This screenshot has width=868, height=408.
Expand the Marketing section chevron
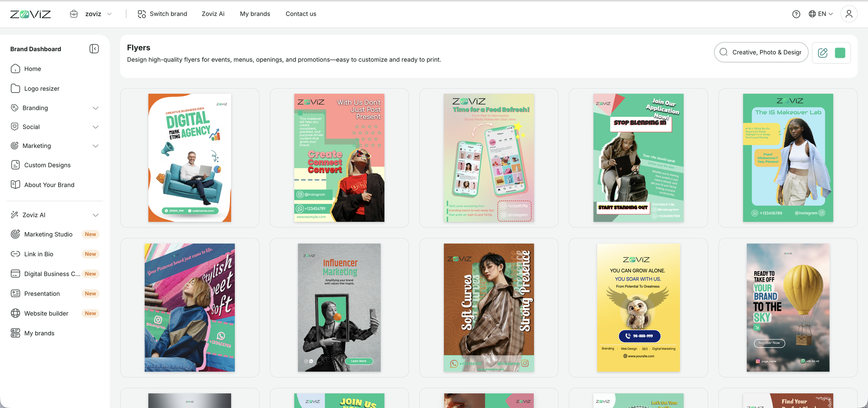(x=95, y=146)
